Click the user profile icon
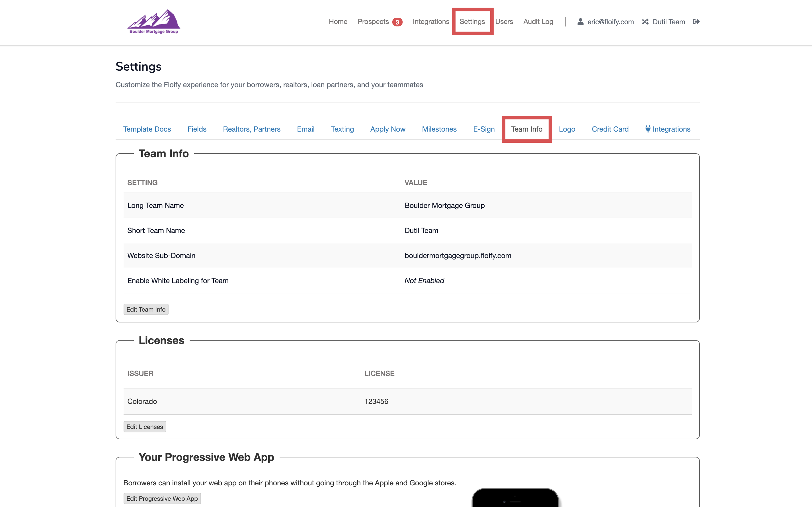 point(581,22)
